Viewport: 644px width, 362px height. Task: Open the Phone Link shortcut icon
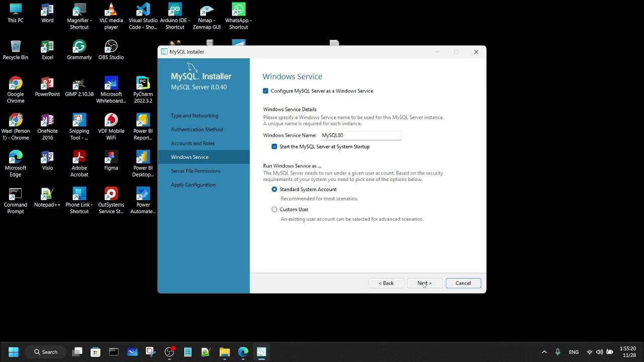[79, 201]
